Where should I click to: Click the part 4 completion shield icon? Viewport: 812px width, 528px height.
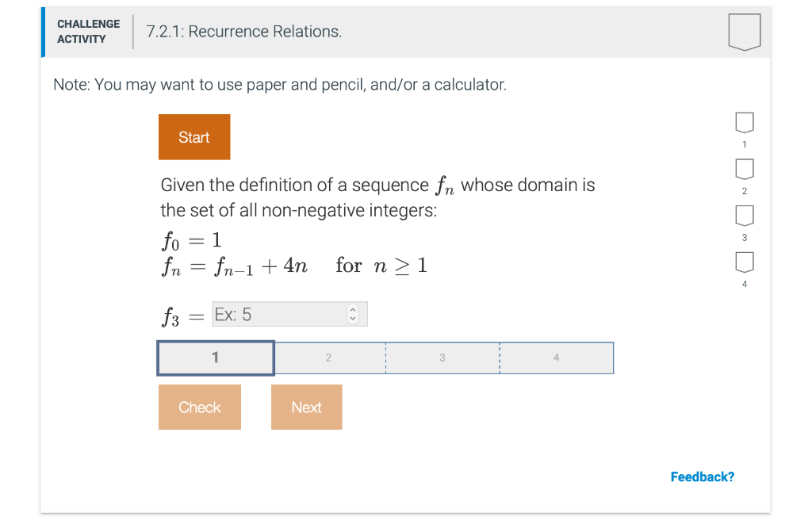tap(744, 262)
